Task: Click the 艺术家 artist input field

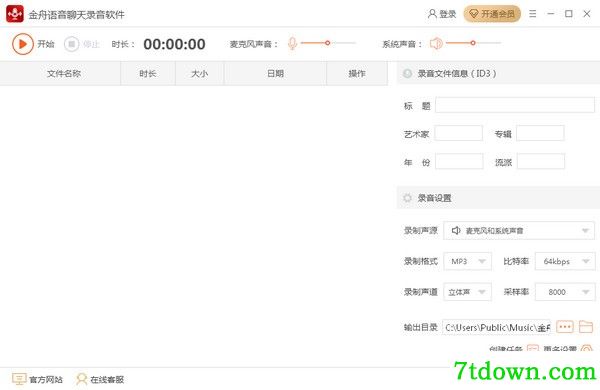Action: click(458, 133)
